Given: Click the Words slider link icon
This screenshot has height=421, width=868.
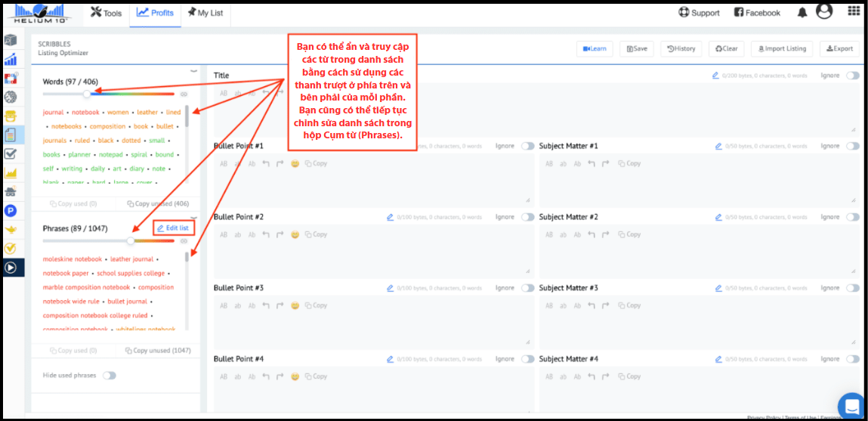Looking at the screenshot, I should click(x=184, y=94).
